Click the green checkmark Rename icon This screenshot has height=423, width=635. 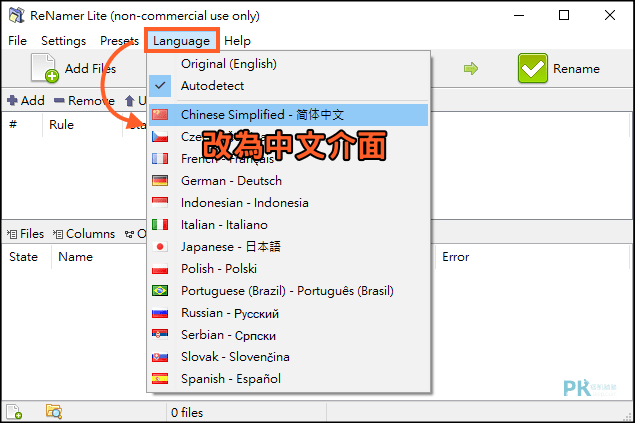533,68
